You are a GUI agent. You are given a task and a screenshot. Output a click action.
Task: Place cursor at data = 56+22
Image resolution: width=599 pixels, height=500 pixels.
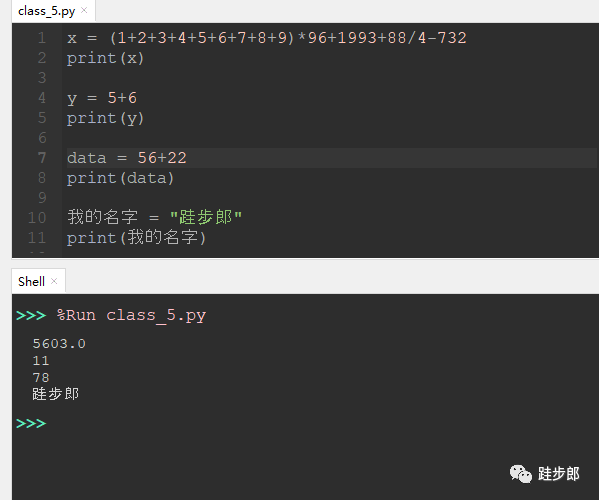[x=127, y=158]
